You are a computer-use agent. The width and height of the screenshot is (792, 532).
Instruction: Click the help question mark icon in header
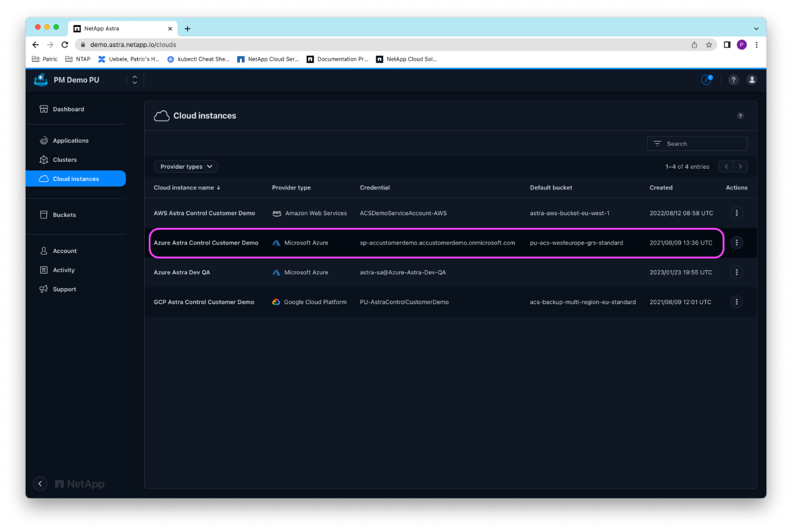point(733,80)
